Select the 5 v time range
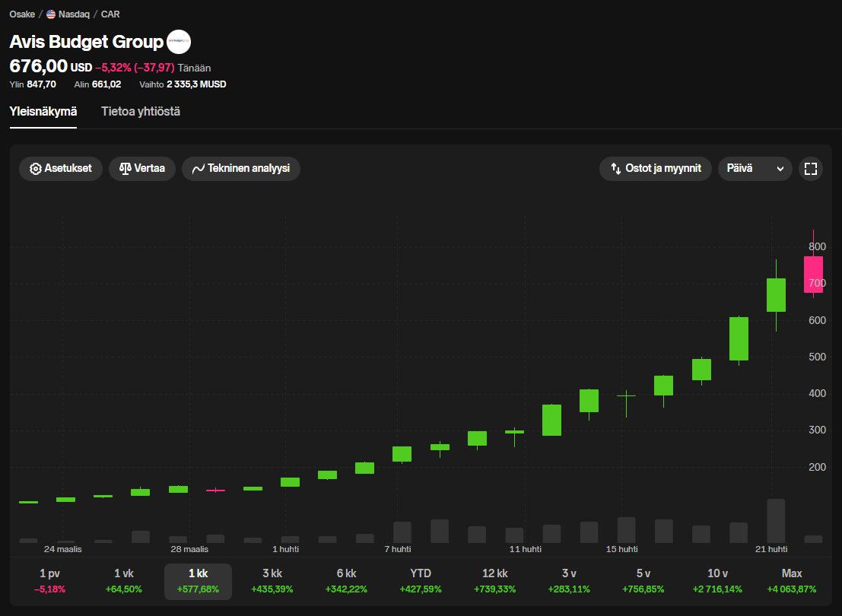Viewport: 842px width, 616px height. point(643,581)
